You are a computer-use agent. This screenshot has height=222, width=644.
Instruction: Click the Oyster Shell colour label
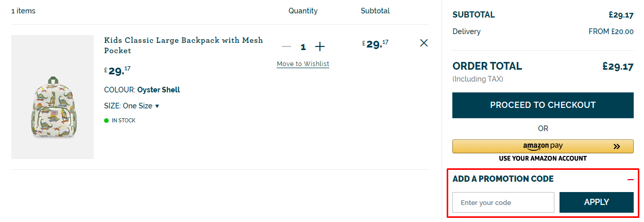tap(159, 90)
